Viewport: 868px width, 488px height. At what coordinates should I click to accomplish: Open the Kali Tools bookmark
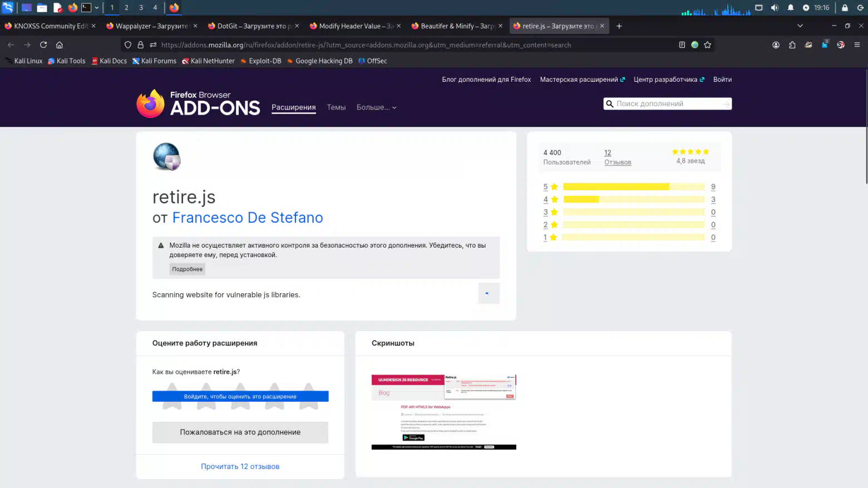coord(67,61)
